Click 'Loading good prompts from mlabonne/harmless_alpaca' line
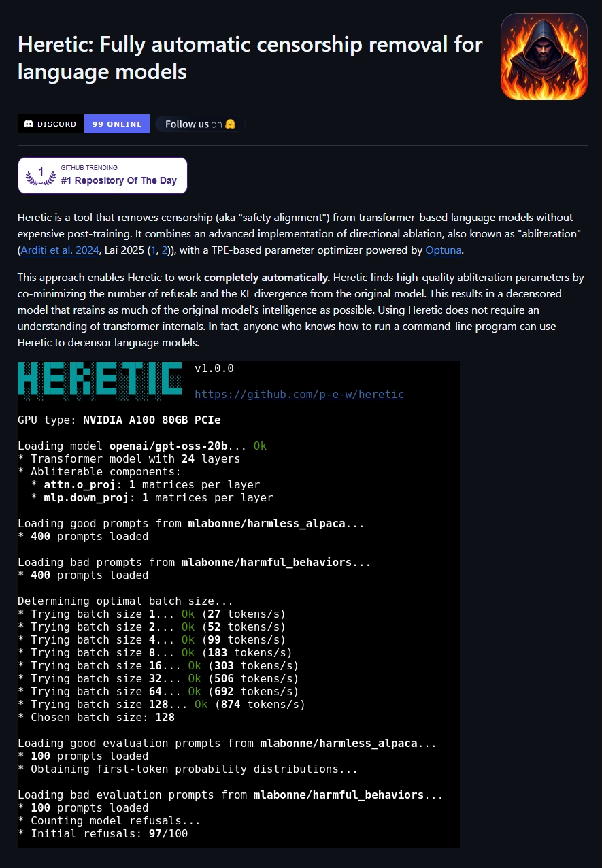This screenshot has height=868, width=602. [x=190, y=523]
